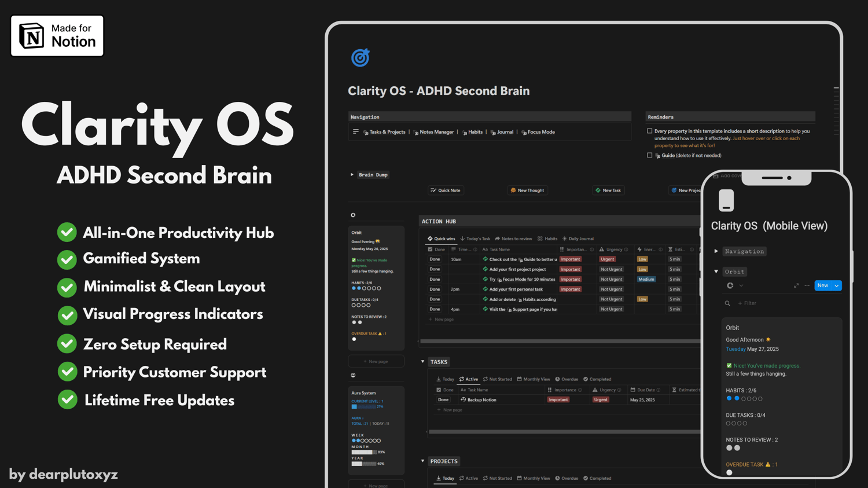
Task: Open the Focus Mode page link in Navigation
Action: coord(538,132)
